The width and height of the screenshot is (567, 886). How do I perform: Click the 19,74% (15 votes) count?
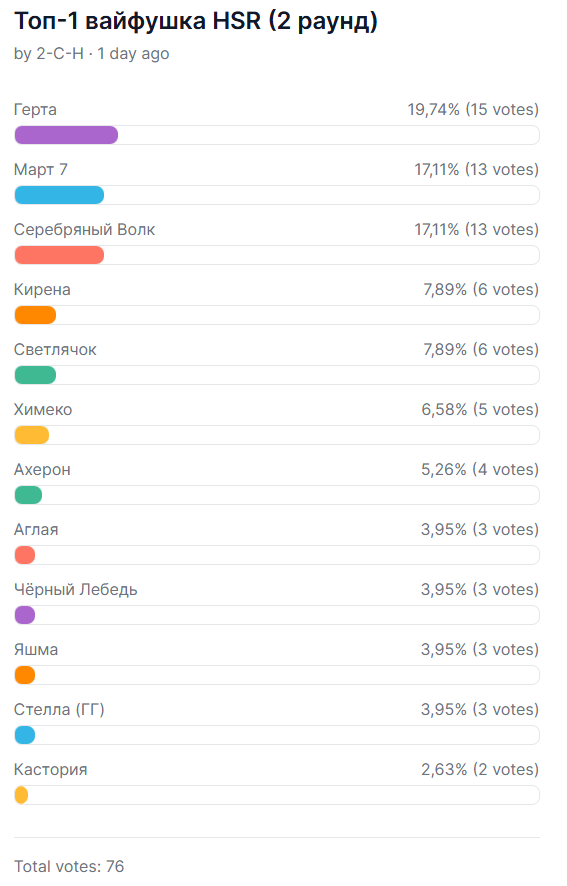tap(473, 110)
